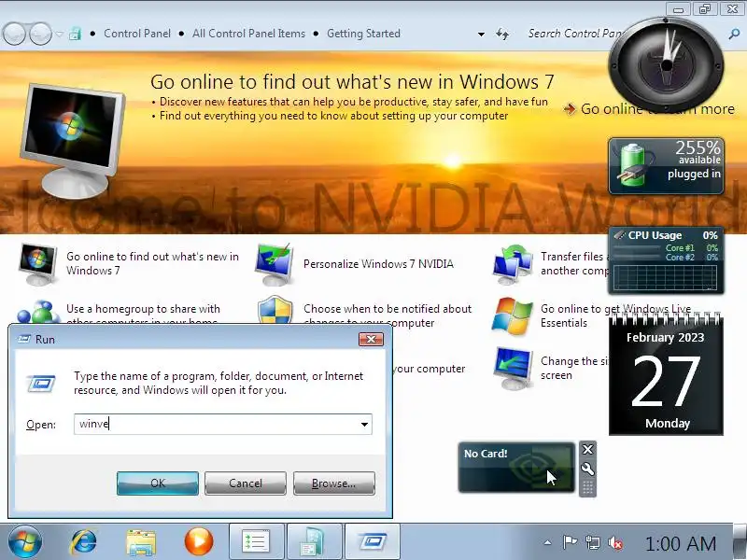Click the homegroup spheres icon
This screenshot has height=560, width=747.
[38, 312]
